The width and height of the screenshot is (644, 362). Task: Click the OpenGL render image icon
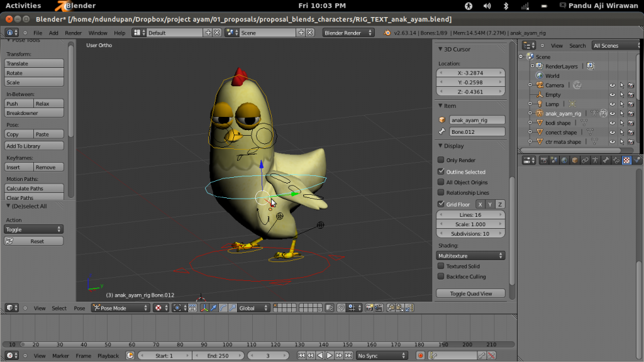point(369,308)
